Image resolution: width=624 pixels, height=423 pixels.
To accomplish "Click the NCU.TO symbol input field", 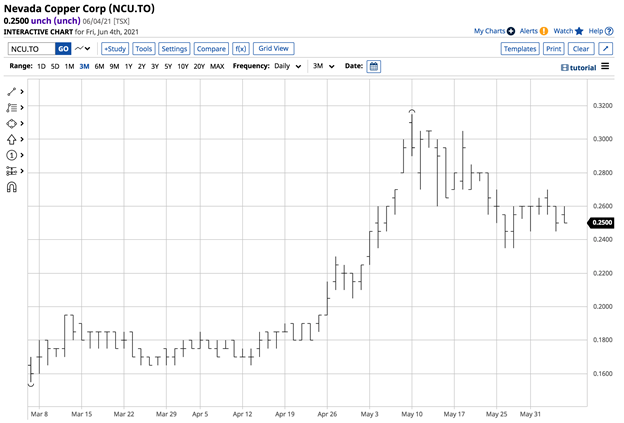I will point(30,48).
